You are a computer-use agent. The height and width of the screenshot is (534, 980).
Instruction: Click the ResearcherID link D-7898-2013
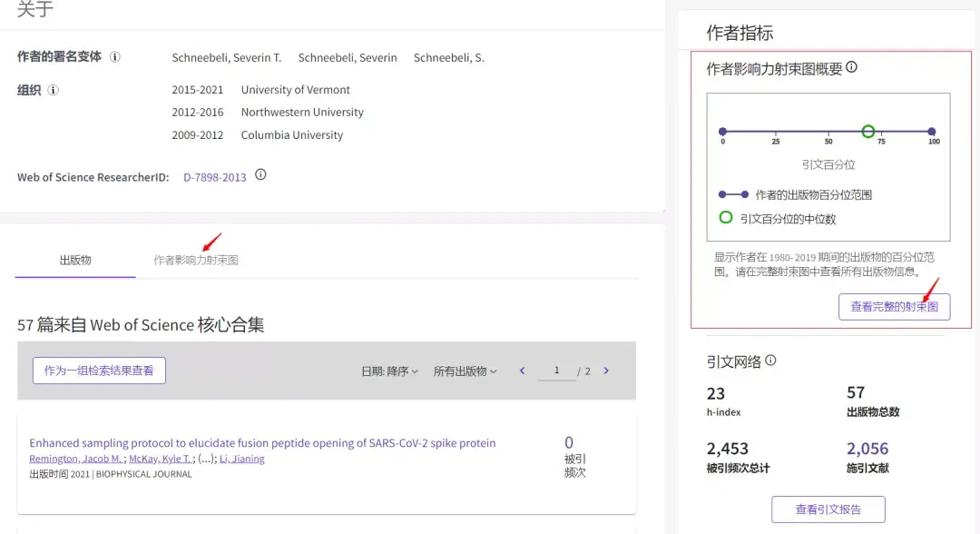pos(215,176)
